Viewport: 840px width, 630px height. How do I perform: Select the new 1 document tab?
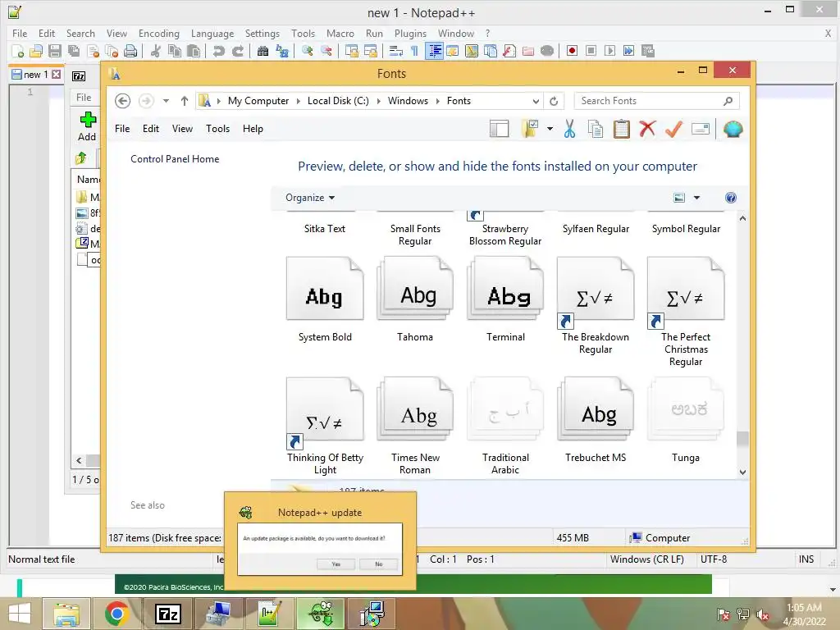coord(36,75)
